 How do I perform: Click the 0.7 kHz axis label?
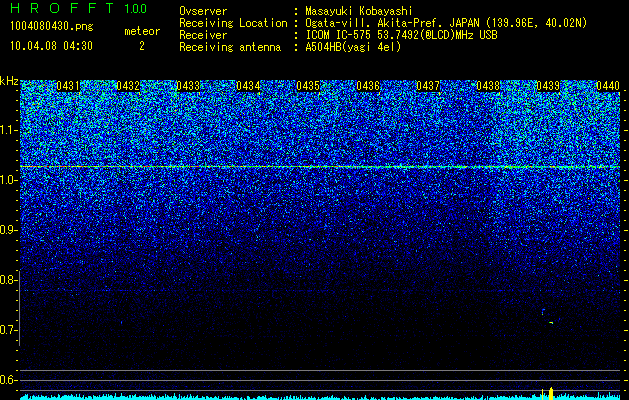8,330
